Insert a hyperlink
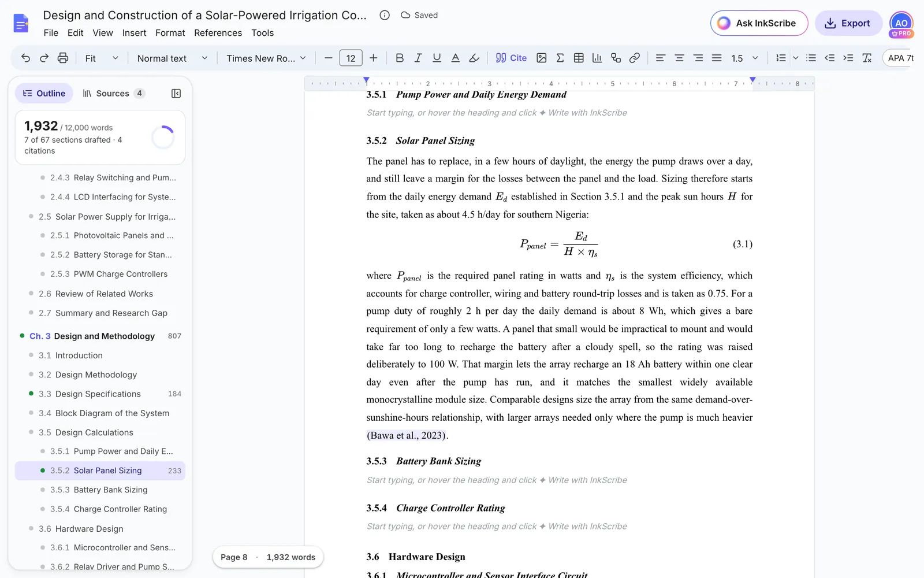The image size is (924, 578). pos(634,58)
